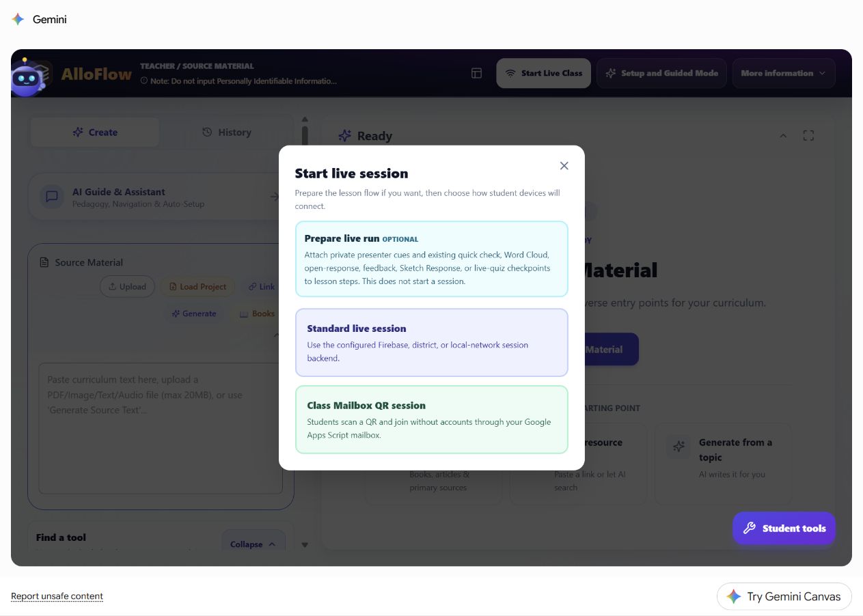Click the AlloFlow robot mascot icon
This screenshot has width=863, height=616.
[x=27, y=76]
